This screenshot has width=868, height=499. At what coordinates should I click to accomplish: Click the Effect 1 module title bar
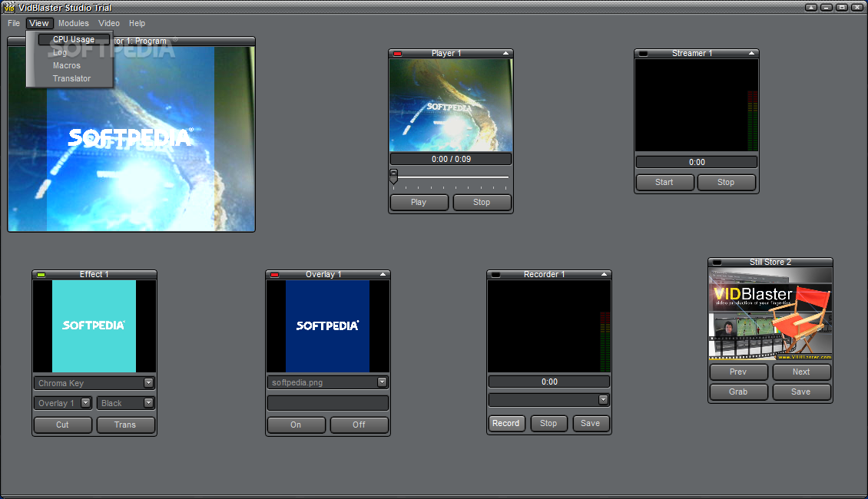[94, 274]
